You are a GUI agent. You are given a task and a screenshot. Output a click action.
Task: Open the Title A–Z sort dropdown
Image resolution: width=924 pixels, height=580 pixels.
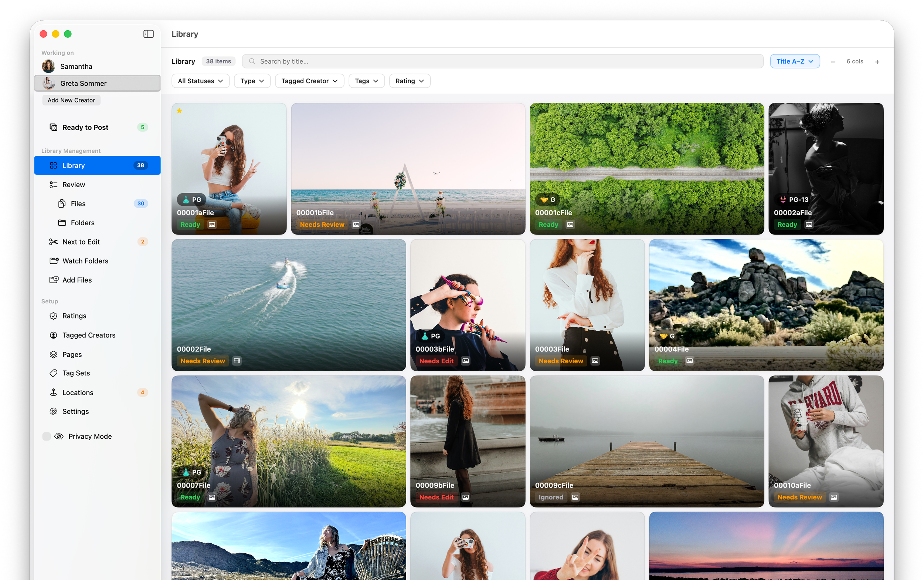click(x=795, y=61)
